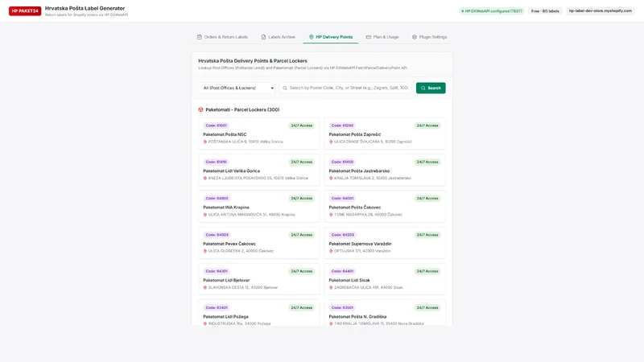The image size is (644, 362).
Task: Click the Paketomat Lidl Velika Gorica name
Action: point(231,171)
